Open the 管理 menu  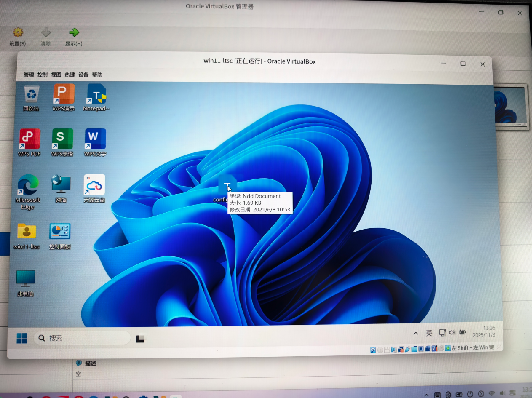(29, 75)
